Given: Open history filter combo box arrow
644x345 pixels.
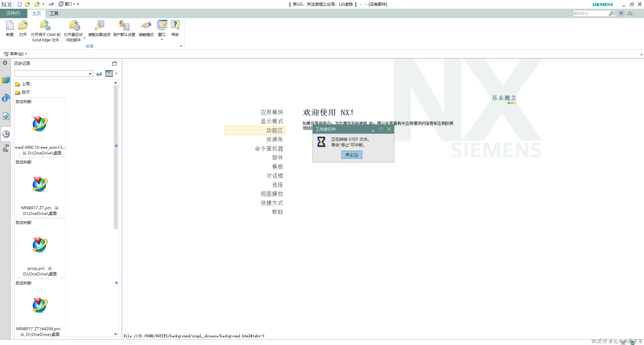Looking at the screenshot, I should pos(90,74).
